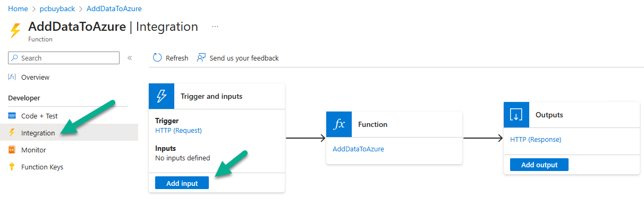
Task: Click the Add input button
Action: 182,183
